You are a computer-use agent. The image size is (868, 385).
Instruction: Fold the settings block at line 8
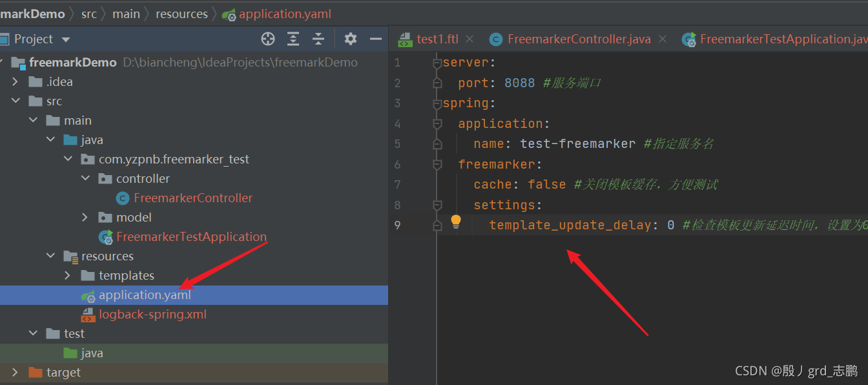[x=437, y=205]
